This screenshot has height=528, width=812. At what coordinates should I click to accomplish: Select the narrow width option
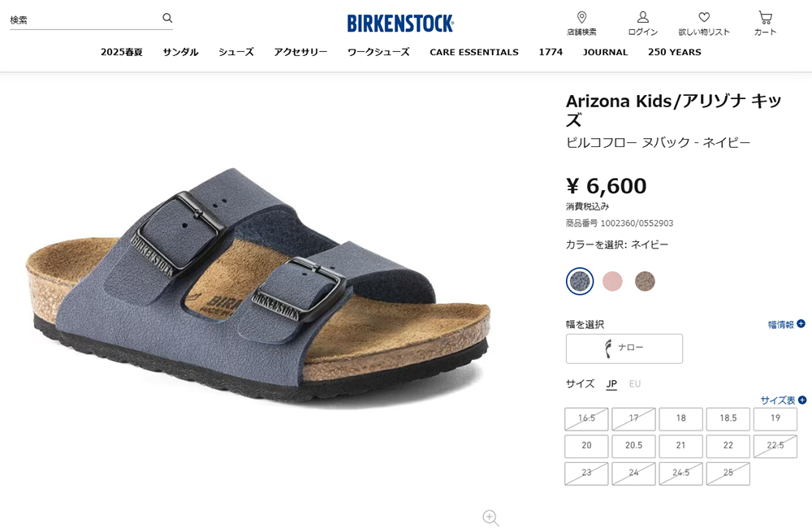624,348
